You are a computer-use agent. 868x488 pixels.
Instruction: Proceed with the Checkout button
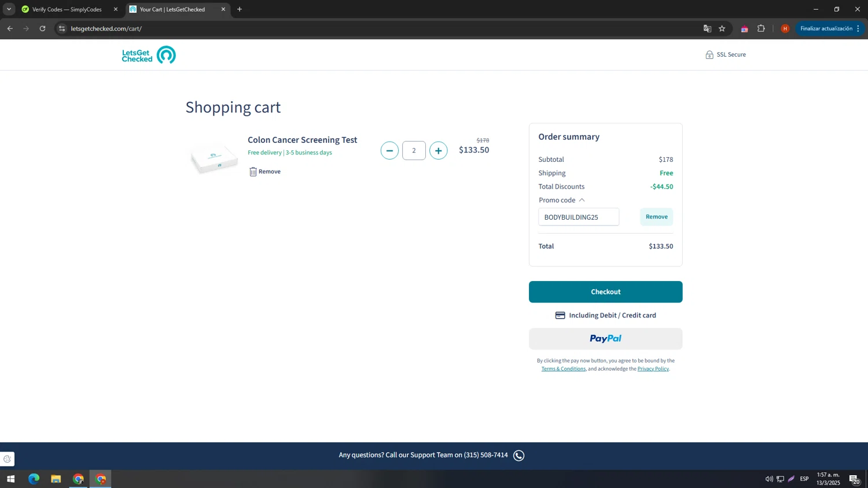tap(605, 292)
